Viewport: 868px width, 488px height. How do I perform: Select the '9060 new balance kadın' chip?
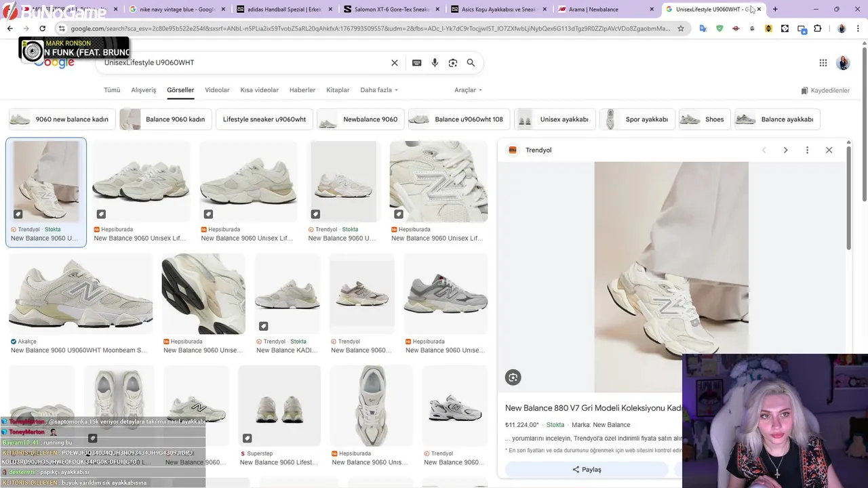[62, 119]
